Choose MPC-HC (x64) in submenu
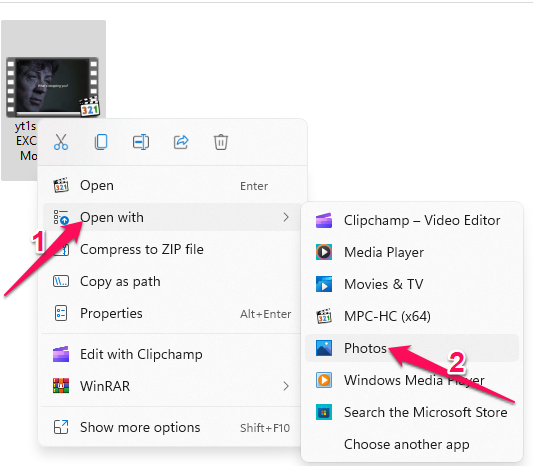533x466 pixels. (412, 316)
